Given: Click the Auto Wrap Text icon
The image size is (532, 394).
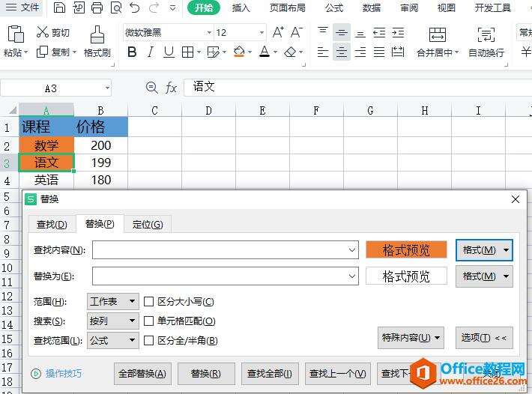Looking at the screenshot, I should pos(486,34).
